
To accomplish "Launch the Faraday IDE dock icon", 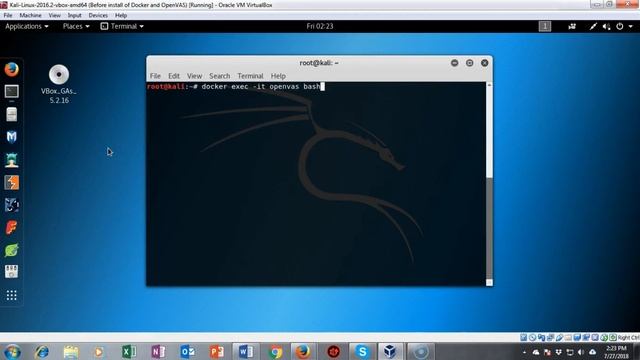I will tap(11, 227).
